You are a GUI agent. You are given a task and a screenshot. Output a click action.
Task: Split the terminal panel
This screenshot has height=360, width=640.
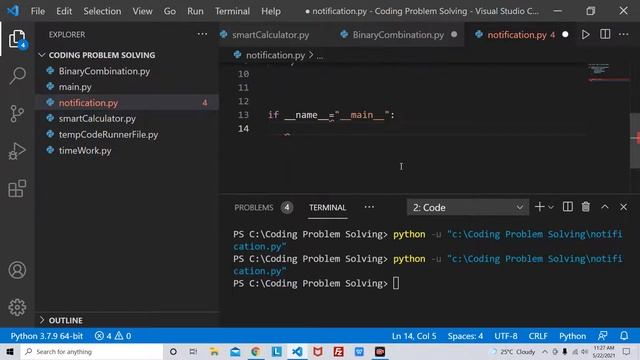(x=567, y=207)
